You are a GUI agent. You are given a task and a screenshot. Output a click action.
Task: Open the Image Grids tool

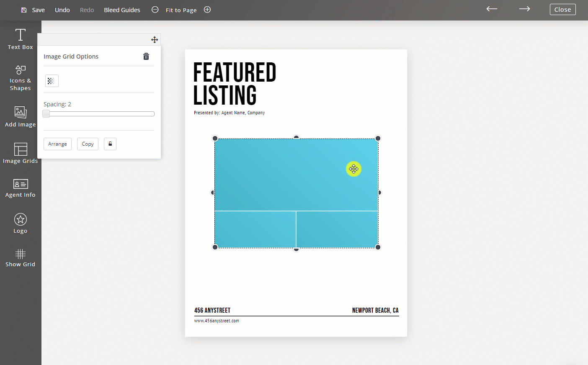[x=20, y=153]
